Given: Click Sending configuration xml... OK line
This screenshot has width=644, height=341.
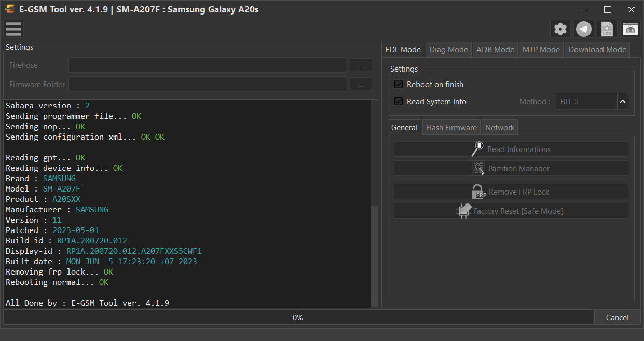Looking at the screenshot, I should [85, 137].
